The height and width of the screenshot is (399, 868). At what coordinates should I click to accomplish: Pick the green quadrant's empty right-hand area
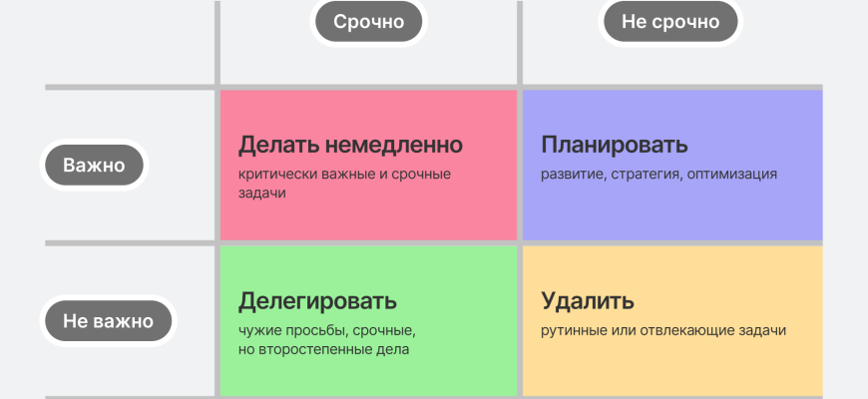[x=479, y=299]
